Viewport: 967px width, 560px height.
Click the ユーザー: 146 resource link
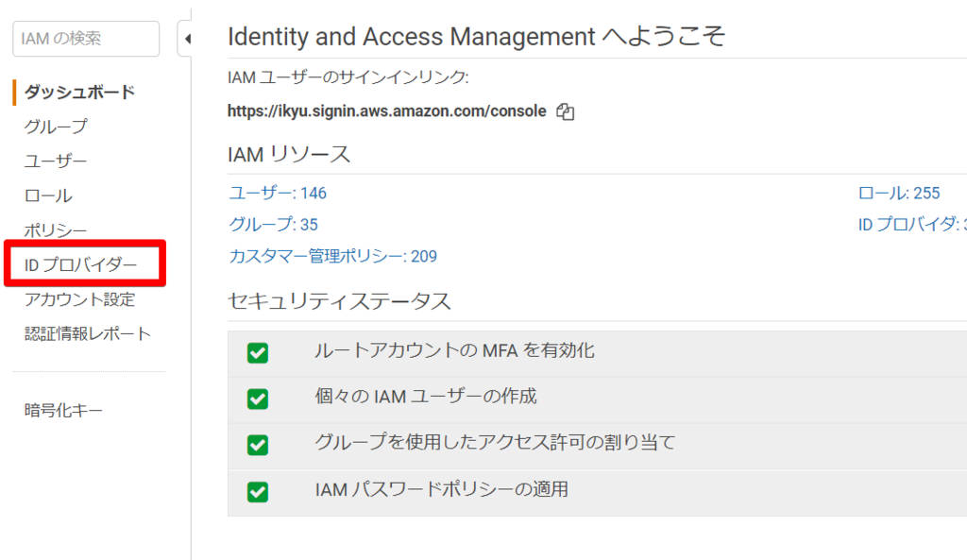[x=278, y=194]
